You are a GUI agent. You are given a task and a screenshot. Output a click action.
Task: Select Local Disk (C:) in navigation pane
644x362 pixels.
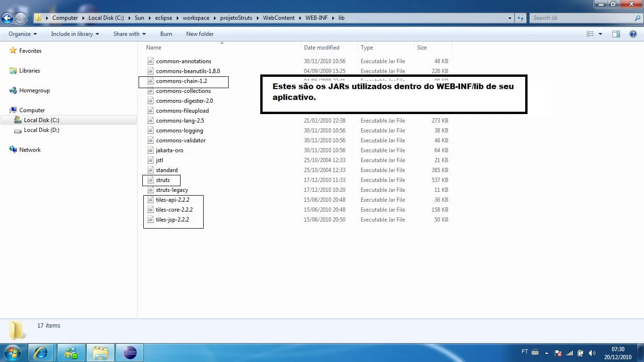(x=41, y=120)
